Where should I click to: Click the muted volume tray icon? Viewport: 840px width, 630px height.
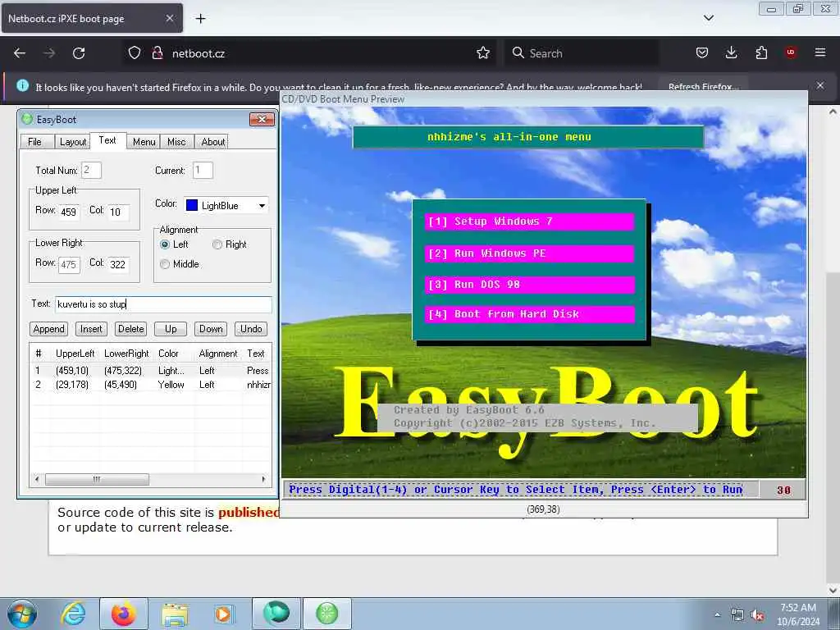757,615
